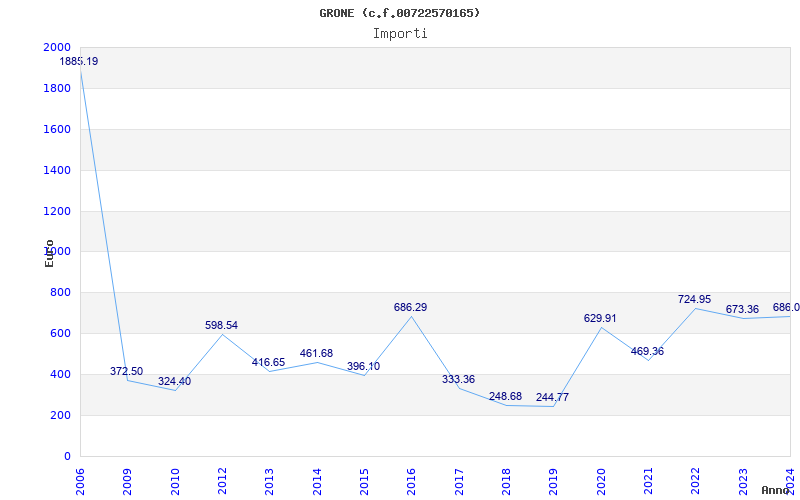
Task: Select the 372.50 value label
Action: click(x=127, y=371)
